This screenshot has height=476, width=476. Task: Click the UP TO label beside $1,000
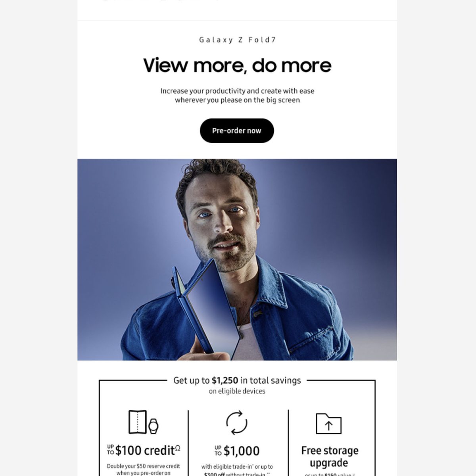(x=218, y=451)
